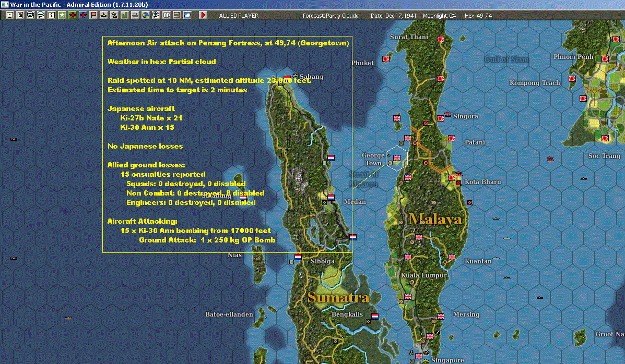Click the Batoe-eilanden island label

[x=229, y=314]
